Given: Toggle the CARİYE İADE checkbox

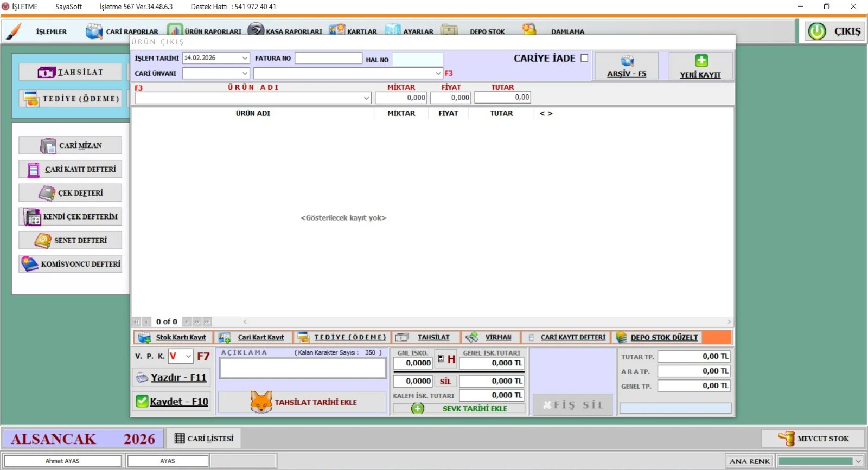Looking at the screenshot, I should [584, 58].
